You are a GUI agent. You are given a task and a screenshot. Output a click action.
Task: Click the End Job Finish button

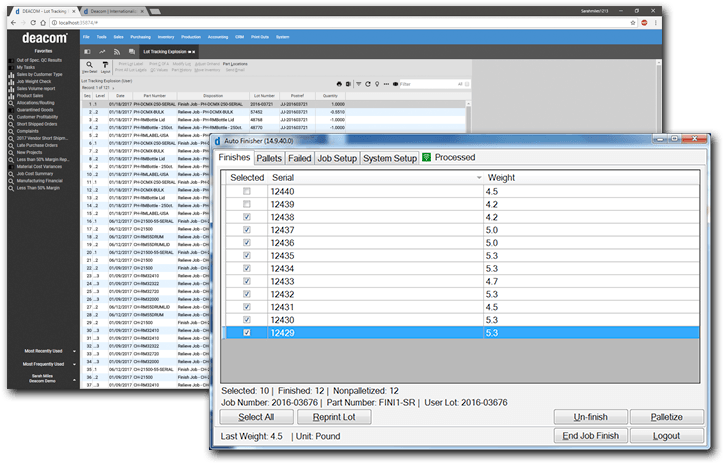point(590,436)
